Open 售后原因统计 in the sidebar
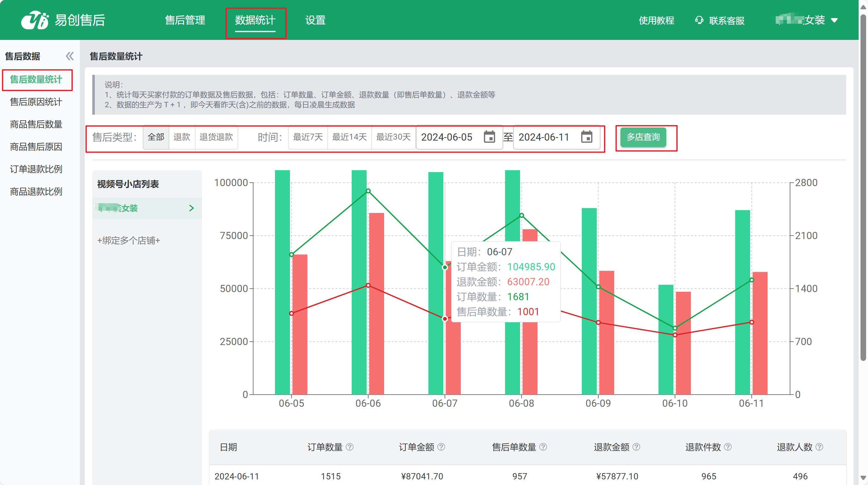 pyautogui.click(x=36, y=102)
